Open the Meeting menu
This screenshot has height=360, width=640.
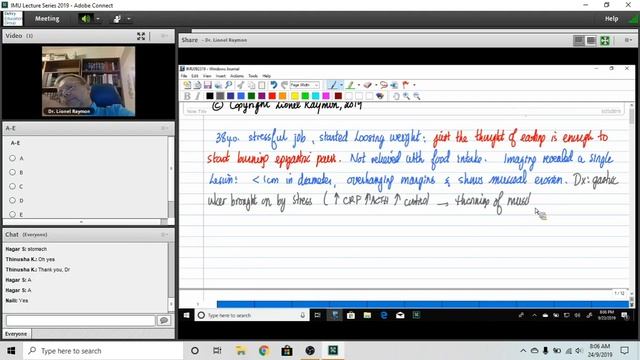point(47,19)
